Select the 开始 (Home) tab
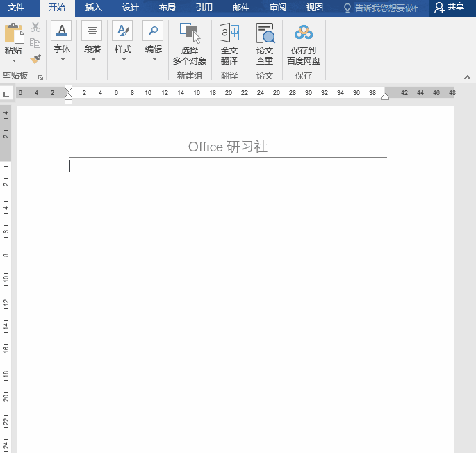 [57, 8]
